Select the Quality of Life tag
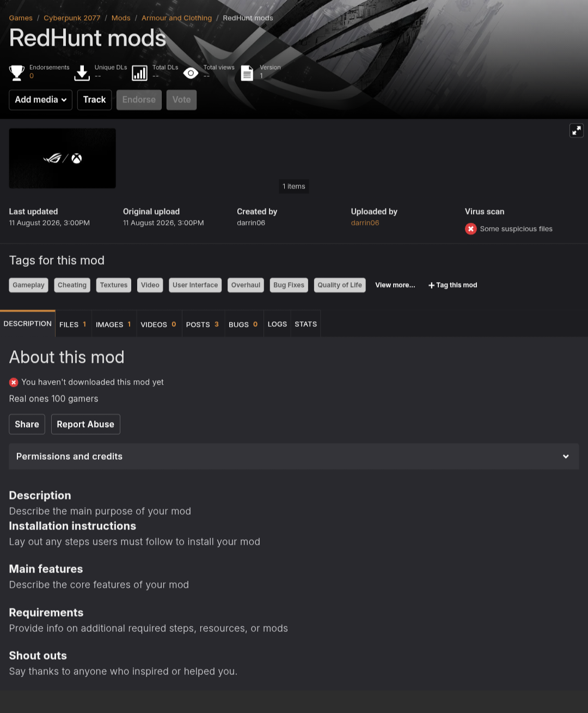The height and width of the screenshot is (713, 588). coord(340,285)
